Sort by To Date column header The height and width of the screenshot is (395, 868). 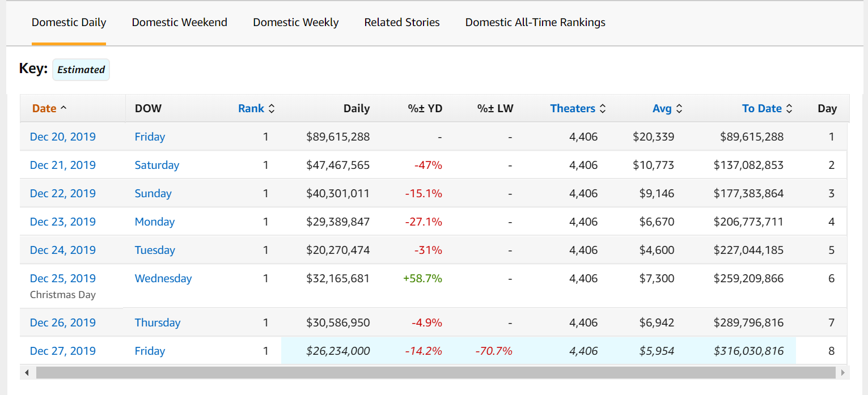(762, 108)
